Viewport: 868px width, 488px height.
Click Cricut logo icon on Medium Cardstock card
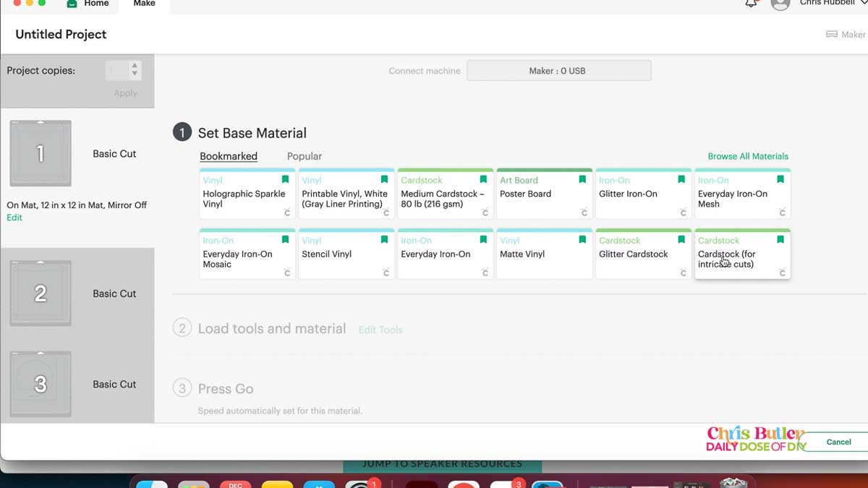[485, 213]
